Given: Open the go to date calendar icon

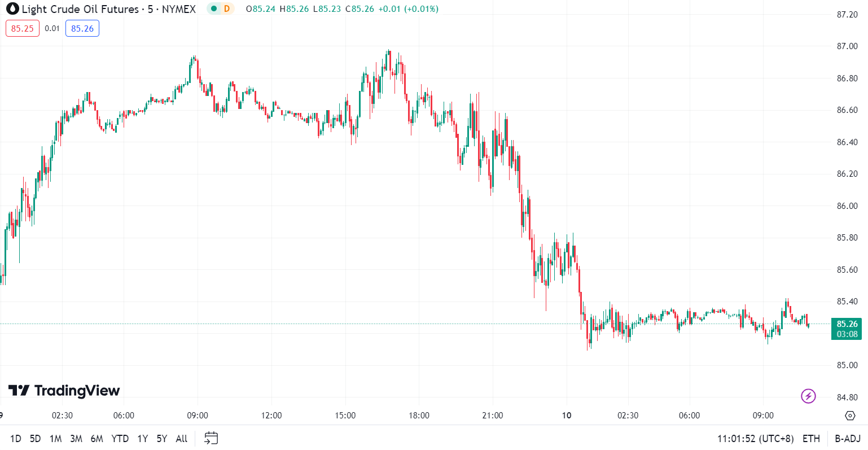Looking at the screenshot, I should pyautogui.click(x=211, y=438).
